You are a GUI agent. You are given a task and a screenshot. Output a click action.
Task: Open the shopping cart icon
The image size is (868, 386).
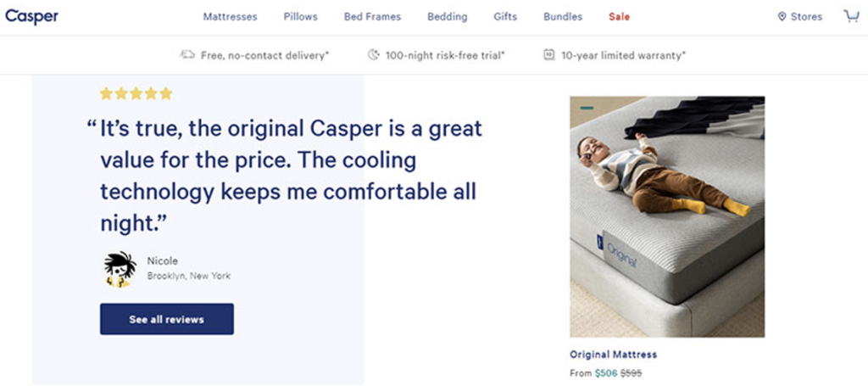(851, 16)
